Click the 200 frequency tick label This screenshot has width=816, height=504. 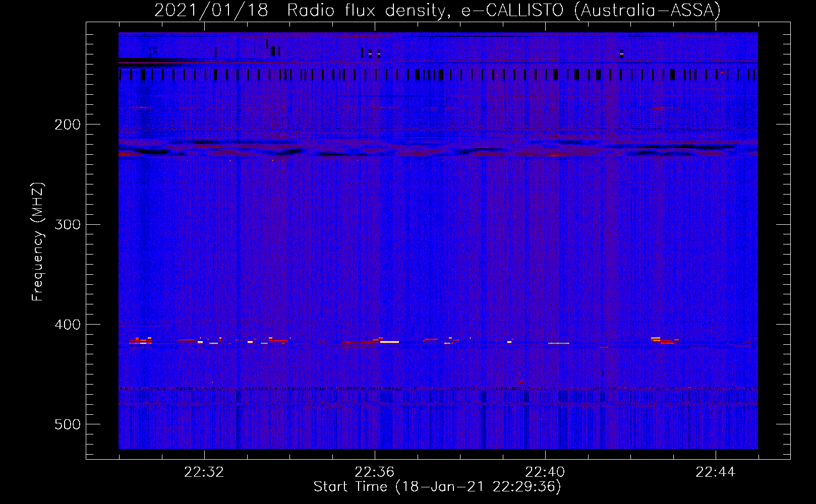(x=68, y=124)
